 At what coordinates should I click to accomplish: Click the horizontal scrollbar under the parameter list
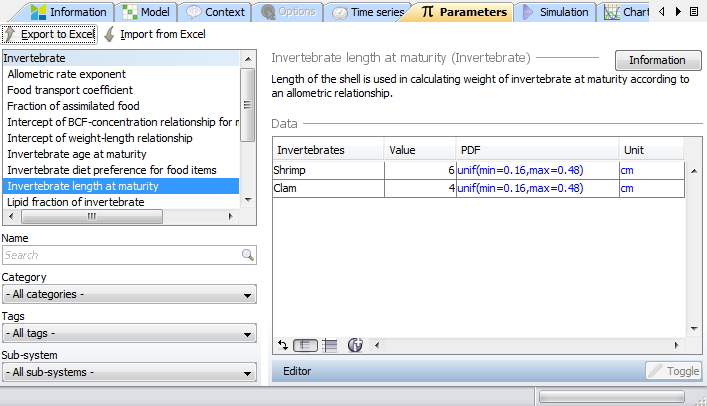click(120, 216)
